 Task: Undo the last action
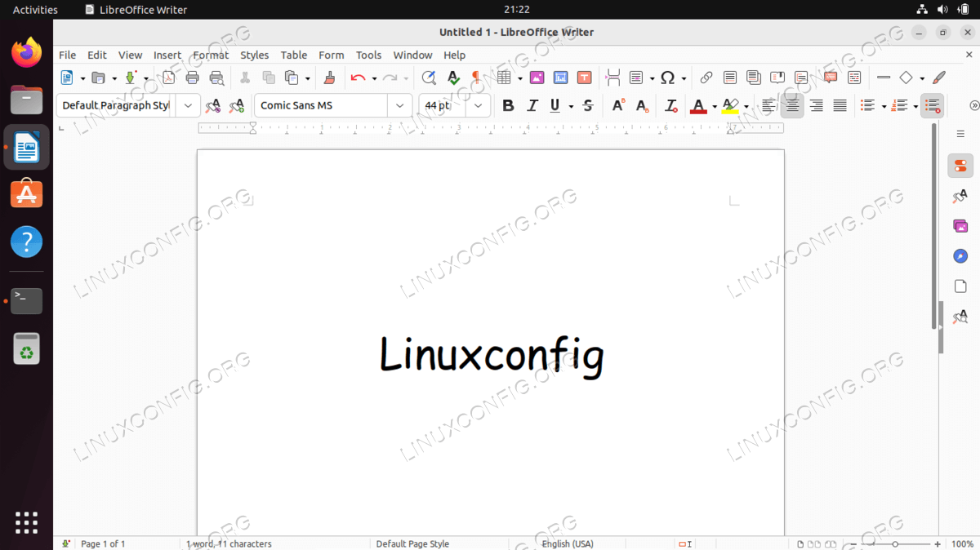point(358,78)
